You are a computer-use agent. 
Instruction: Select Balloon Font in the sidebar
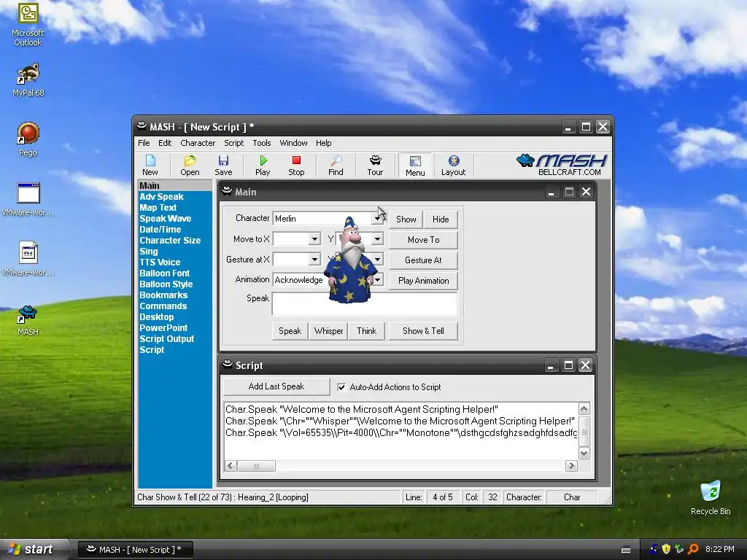(x=164, y=273)
